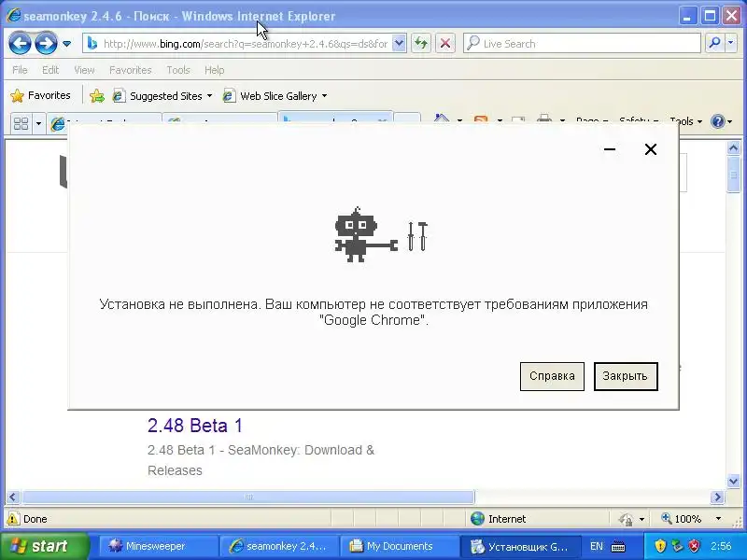The image size is (747, 560).
Task: Click the red Stop loading icon
Action: coord(445,44)
